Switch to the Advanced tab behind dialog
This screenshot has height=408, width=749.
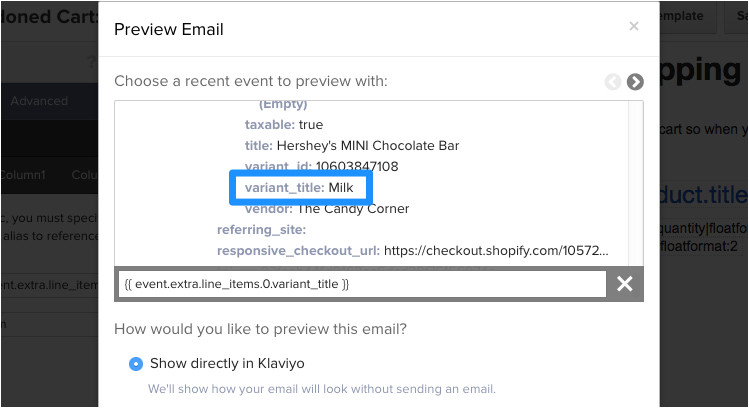tap(39, 101)
